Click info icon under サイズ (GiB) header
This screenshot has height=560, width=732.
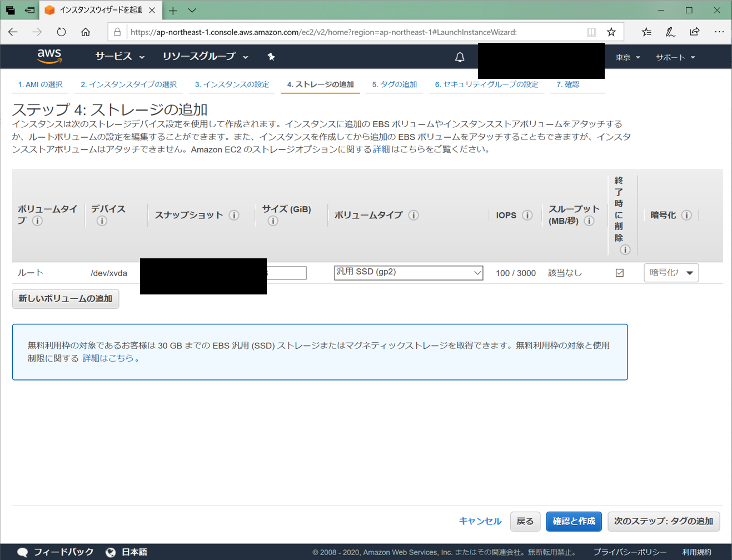click(x=273, y=221)
